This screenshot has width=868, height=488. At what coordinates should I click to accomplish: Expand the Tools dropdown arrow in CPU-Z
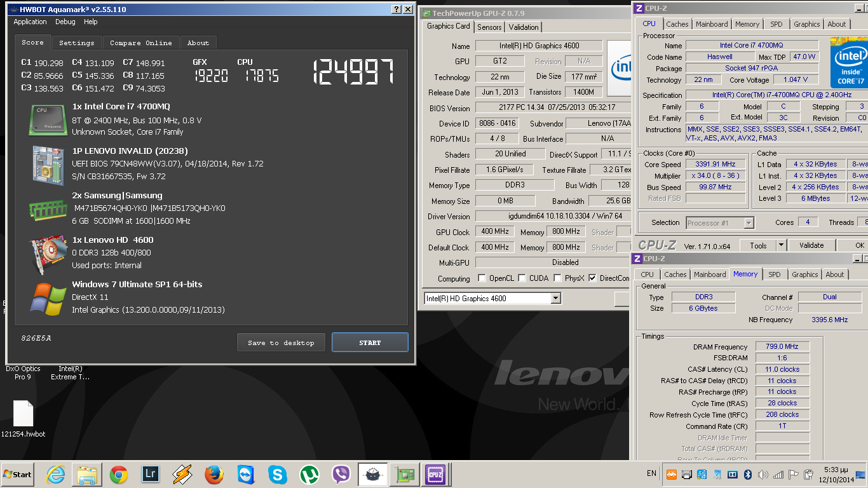(x=782, y=245)
